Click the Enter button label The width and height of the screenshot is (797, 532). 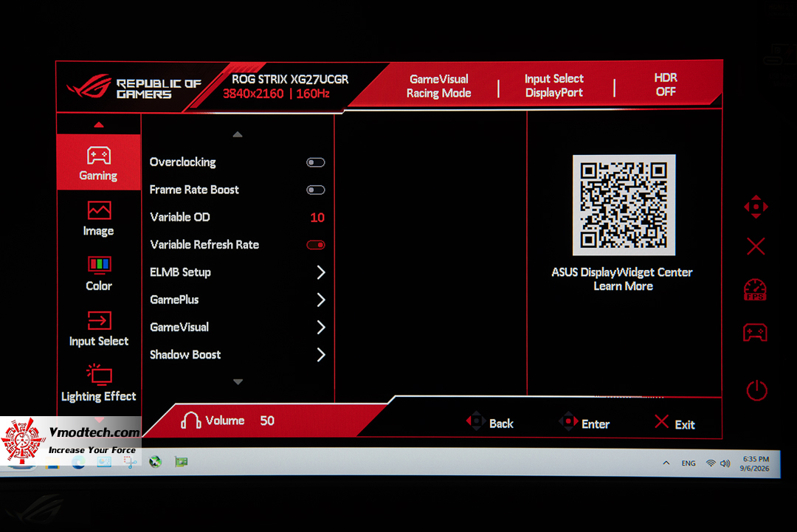click(596, 424)
